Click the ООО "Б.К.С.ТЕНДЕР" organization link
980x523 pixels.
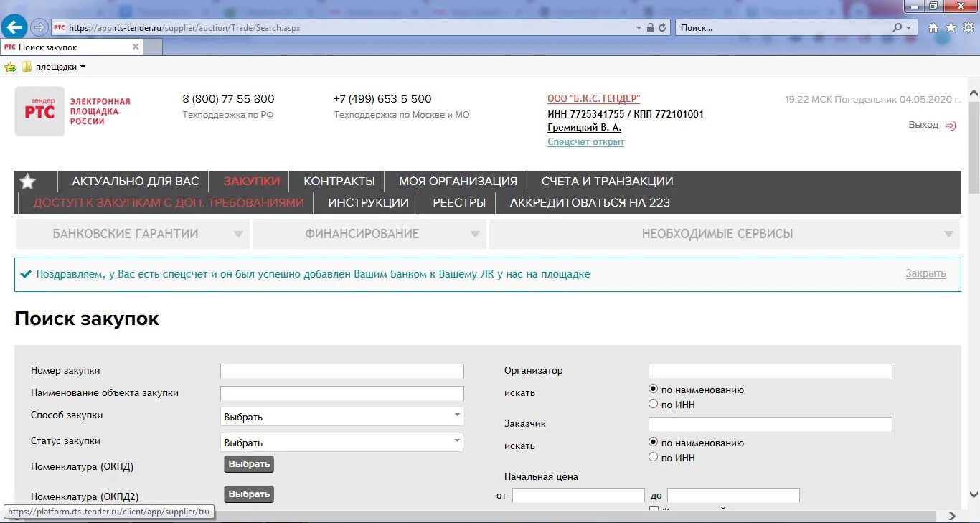coord(593,99)
